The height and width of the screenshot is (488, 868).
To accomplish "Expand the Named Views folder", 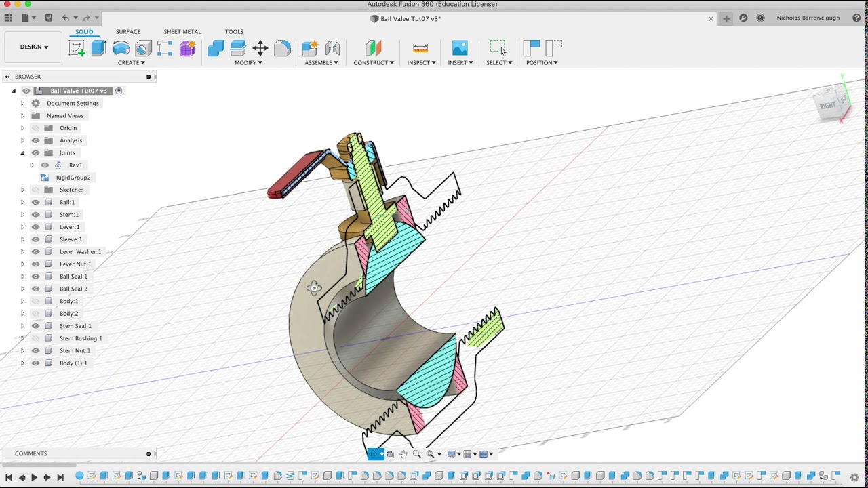I will (x=22, y=116).
